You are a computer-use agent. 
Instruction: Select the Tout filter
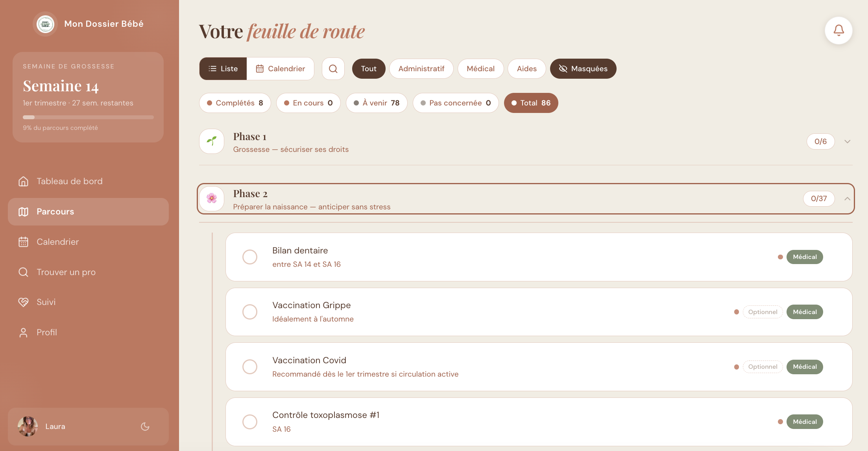pos(369,69)
